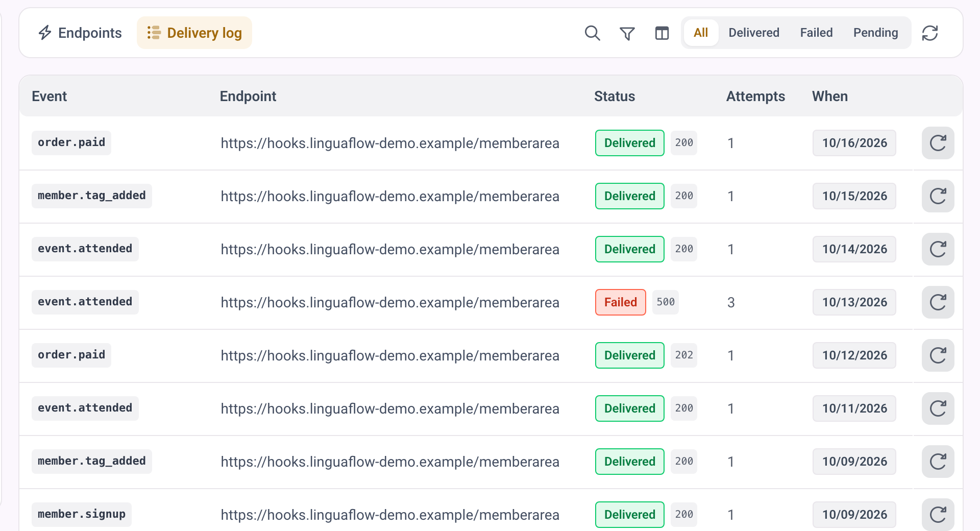Click the member.tag_added tag dated 10/15/2026
The image size is (980, 531).
click(92, 196)
